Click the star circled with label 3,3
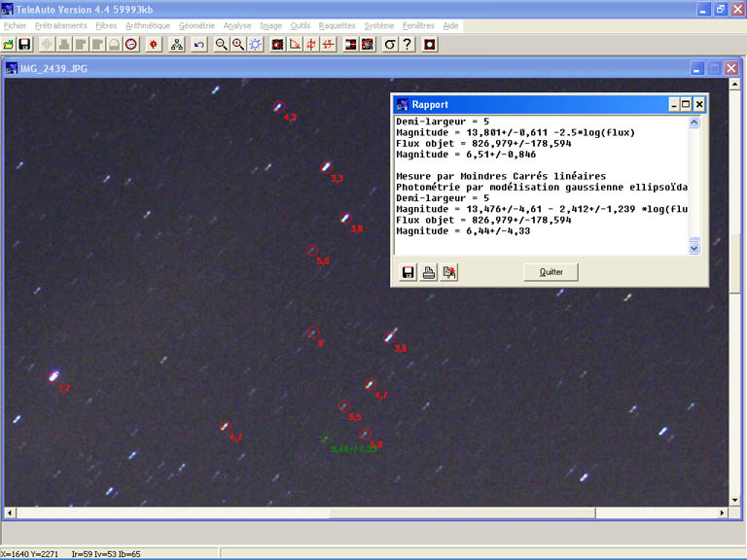This screenshot has width=747, height=560. (326, 167)
